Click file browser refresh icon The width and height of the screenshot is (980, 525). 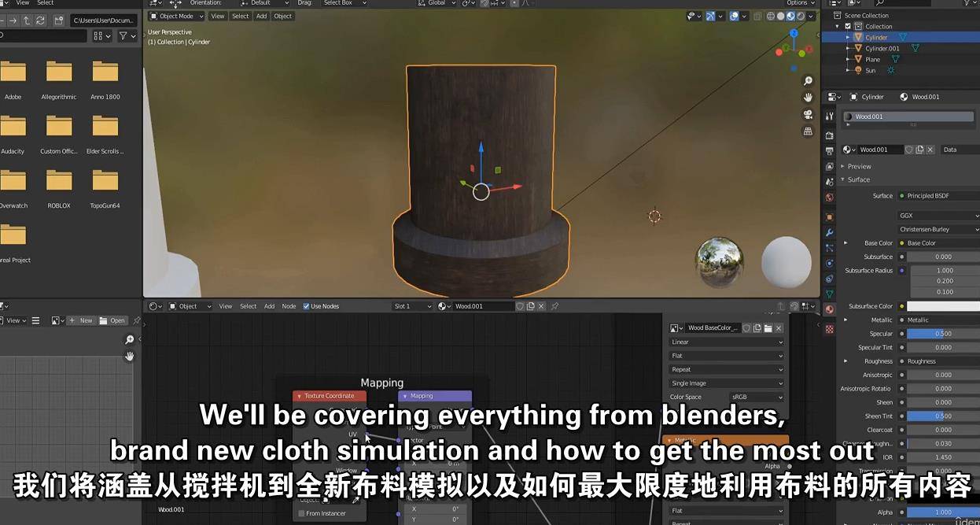click(42, 20)
